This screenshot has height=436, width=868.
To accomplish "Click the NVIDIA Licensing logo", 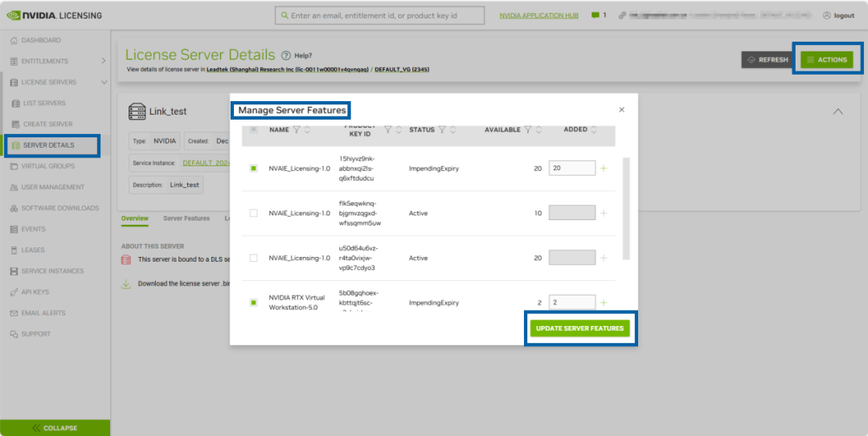I will click(x=55, y=15).
